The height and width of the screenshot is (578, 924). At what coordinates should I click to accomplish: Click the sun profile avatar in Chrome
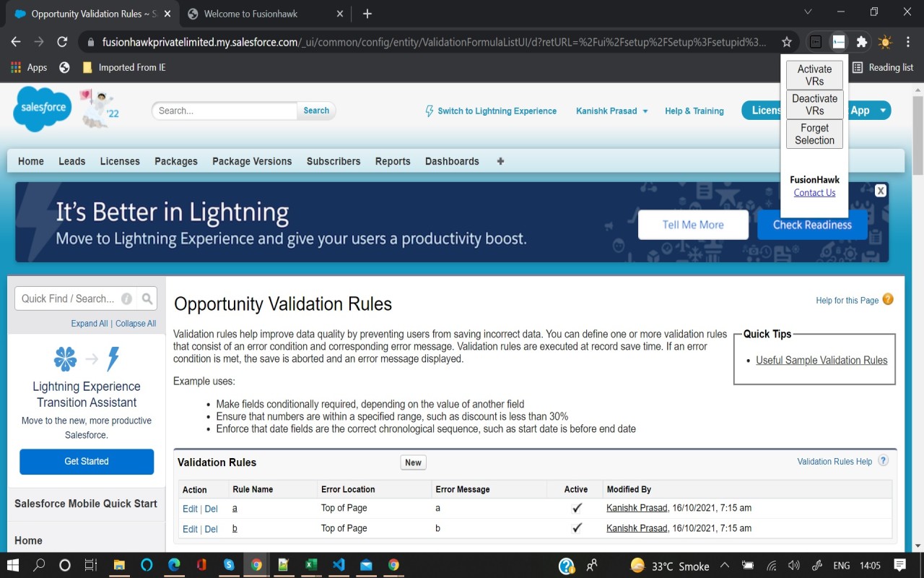[885, 42]
